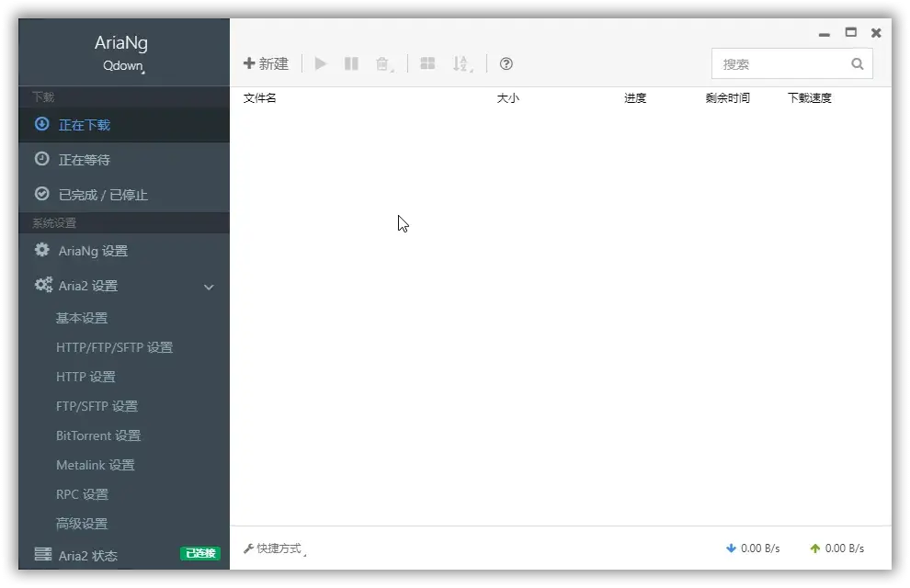Open the 快捷方式 shortcuts menu
The height and width of the screenshot is (588, 910).
[275, 548]
